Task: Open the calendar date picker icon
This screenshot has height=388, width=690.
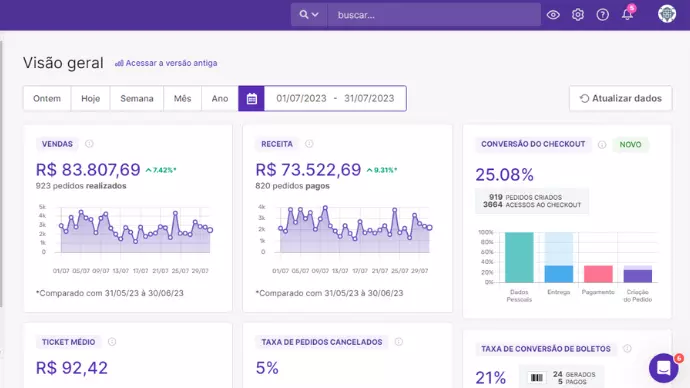Action: (x=251, y=99)
